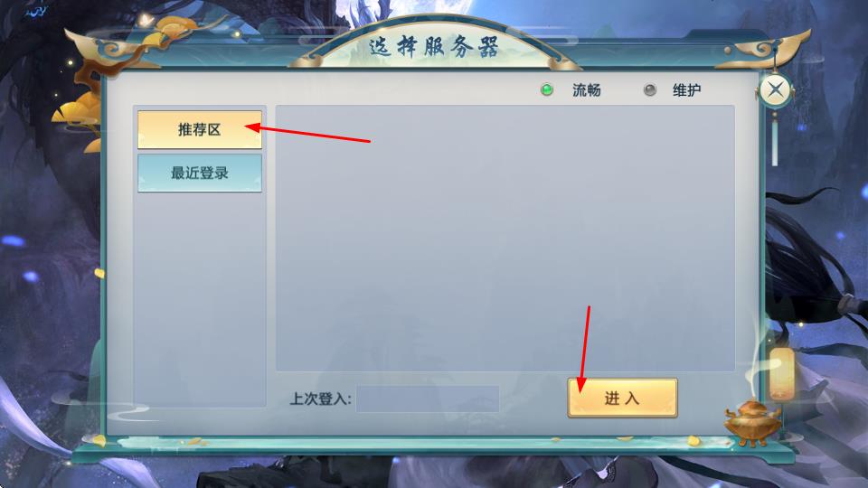Viewport: 868px width, 488px height.
Task: Click the 上次登入 label text
Action: coord(320,399)
